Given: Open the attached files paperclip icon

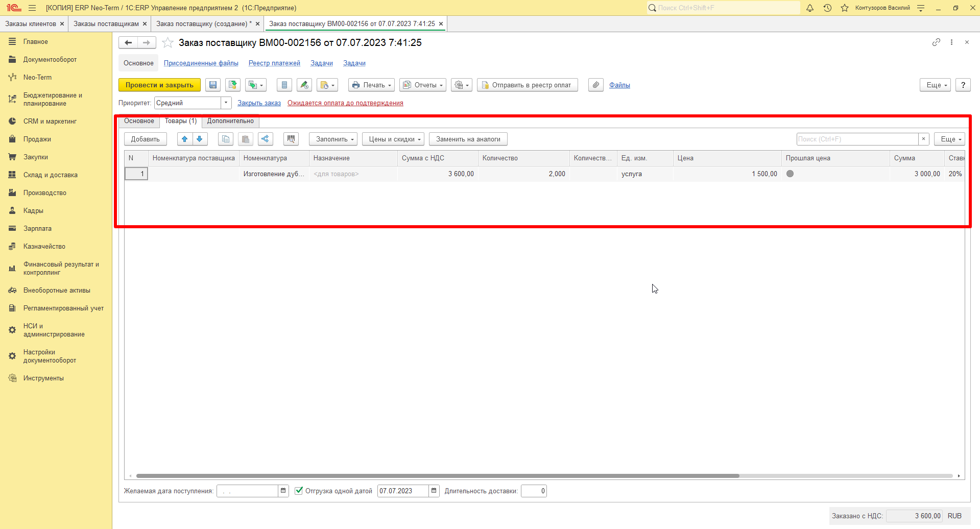Looking at the screenshot, I should coord(596,85).
